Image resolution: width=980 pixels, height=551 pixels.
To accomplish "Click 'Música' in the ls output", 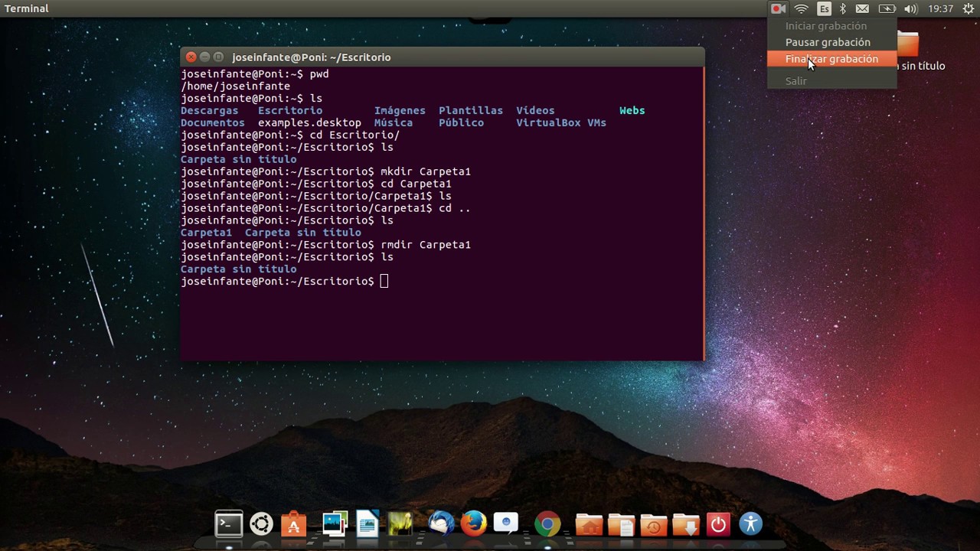I will coord(394,122).
